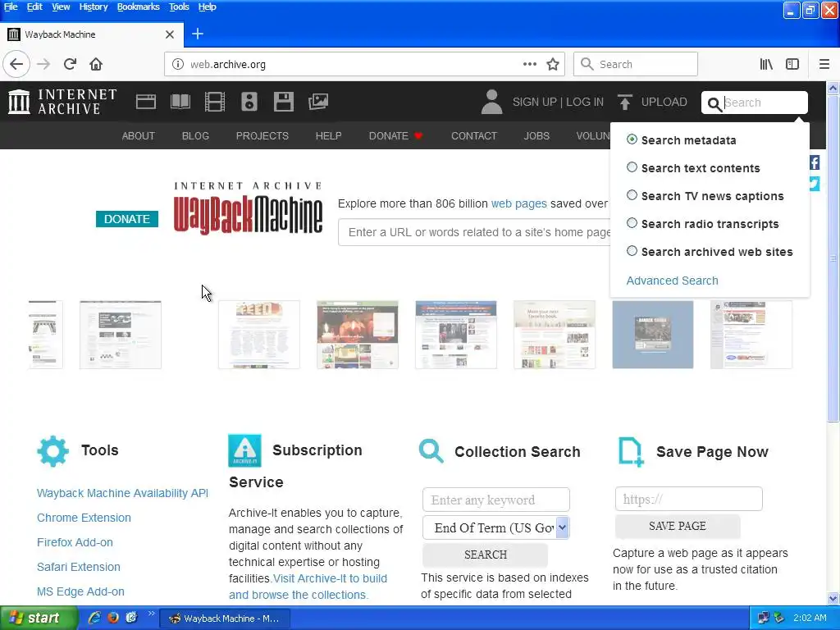840x630 pixels.
Task: Close the Wayback Machine tab
Action: click(170, 34)
